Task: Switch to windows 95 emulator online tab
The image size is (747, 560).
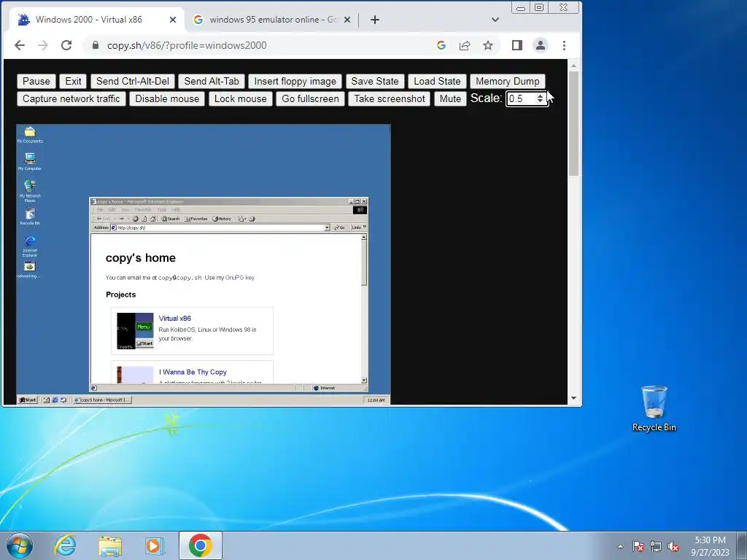Action: tap(273, 20)
